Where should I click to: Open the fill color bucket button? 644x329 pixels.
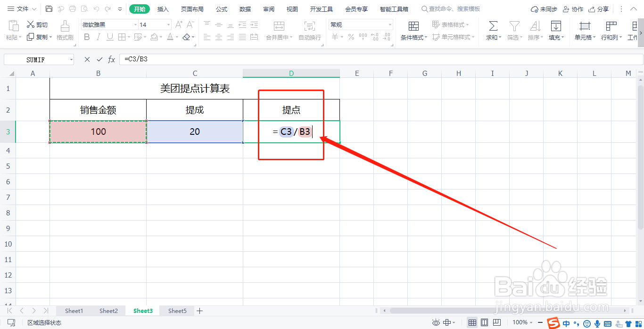(154, 37)
